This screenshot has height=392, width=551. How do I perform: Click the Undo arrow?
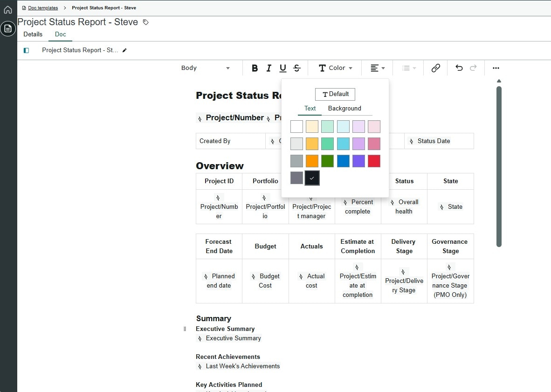click(459, 68)
